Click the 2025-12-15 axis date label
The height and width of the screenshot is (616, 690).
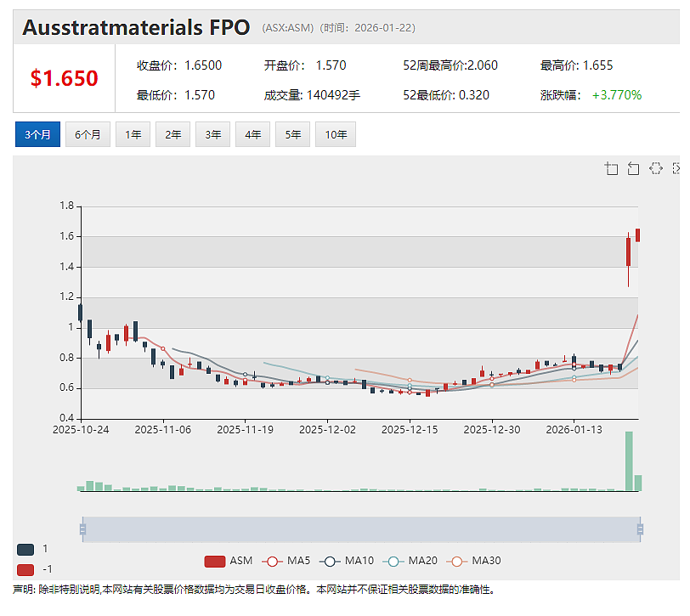410,430
